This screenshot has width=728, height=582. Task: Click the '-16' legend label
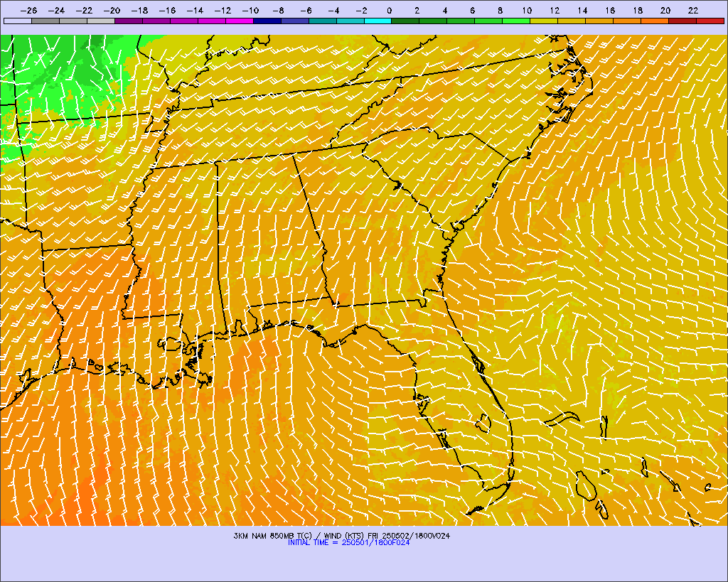click(167, 10)
